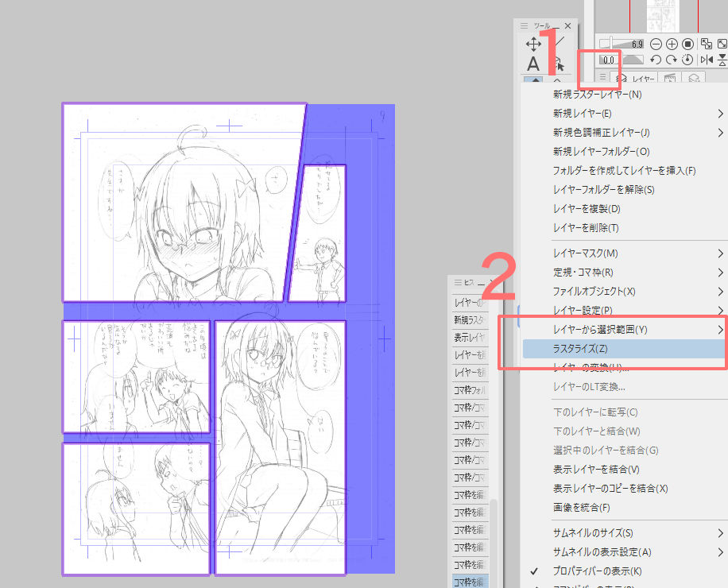
Task: Choose 表示レイヤーを結合(V)
Action: (x=596, y=469)
